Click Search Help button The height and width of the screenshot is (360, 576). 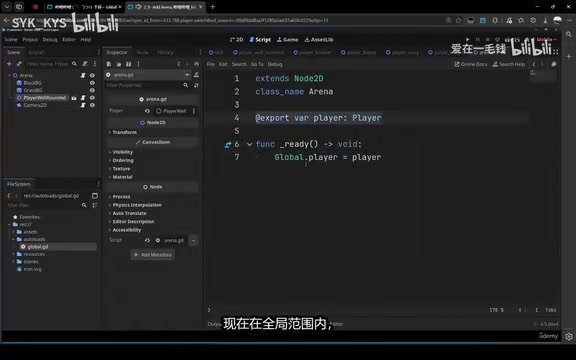point(509,64)
